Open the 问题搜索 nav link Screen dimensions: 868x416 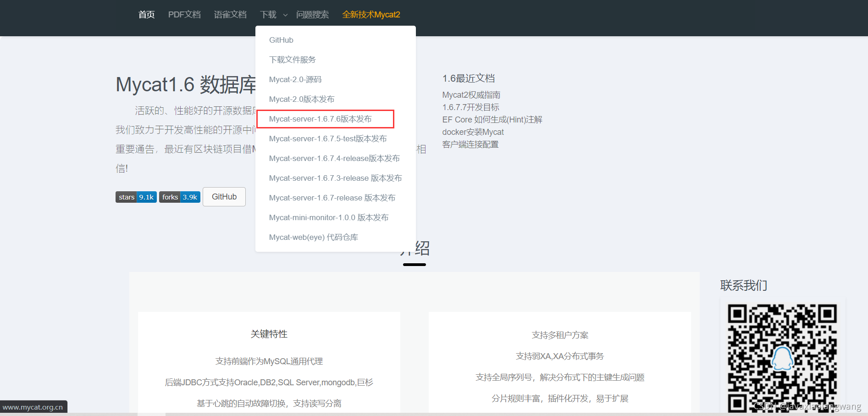312,15
